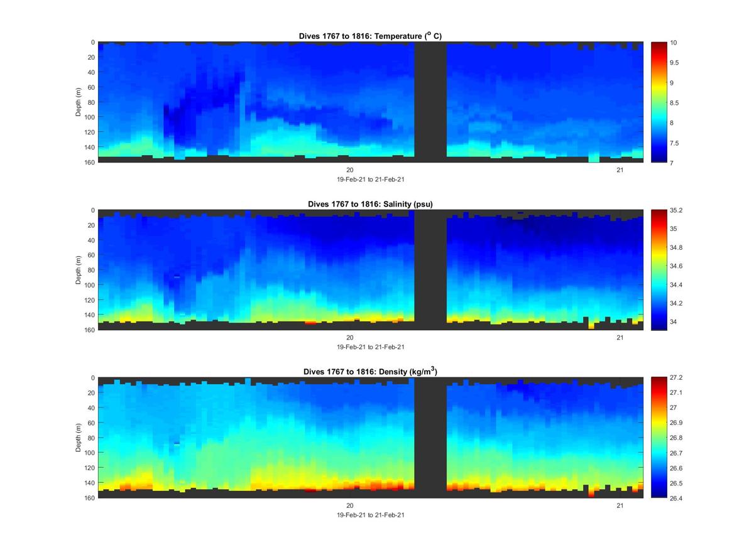Click the "34.4" tick on Salinity colorbar
754x560 pixels.
coord(677,285)
